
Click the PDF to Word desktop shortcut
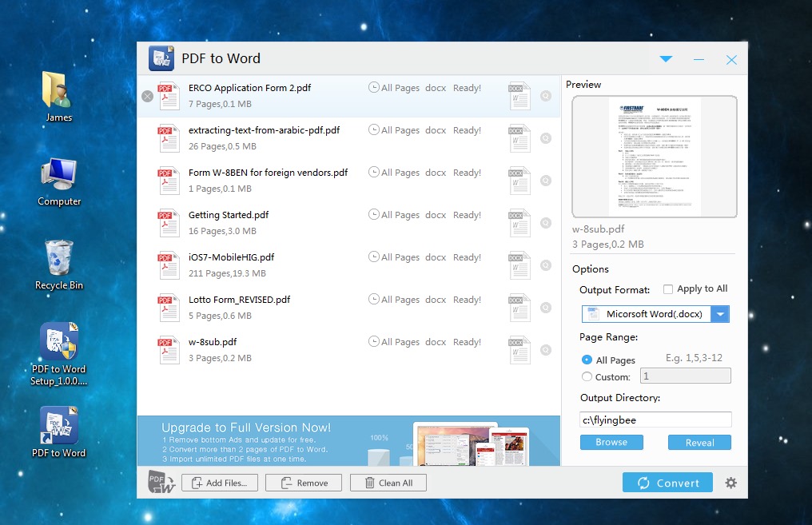click(x=58, y=432)
